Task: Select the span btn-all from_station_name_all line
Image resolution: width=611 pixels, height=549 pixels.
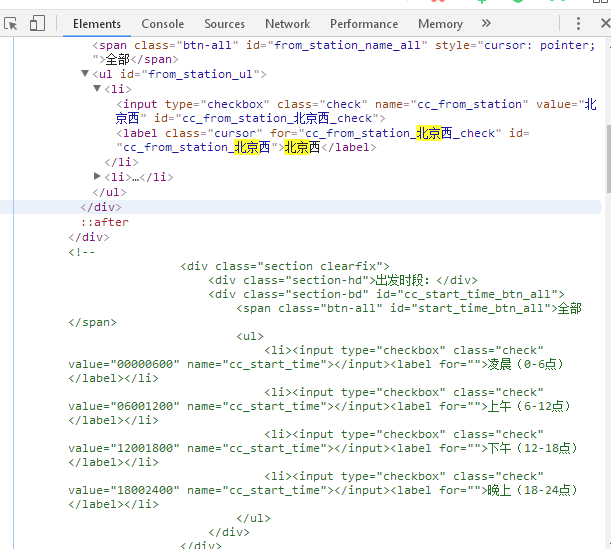Action: coord(344,52)
